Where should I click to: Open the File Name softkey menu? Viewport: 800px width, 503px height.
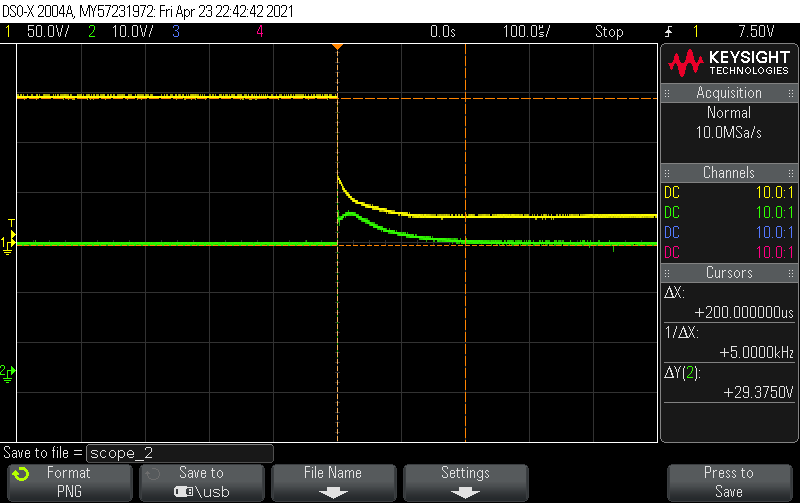[332, 481]
